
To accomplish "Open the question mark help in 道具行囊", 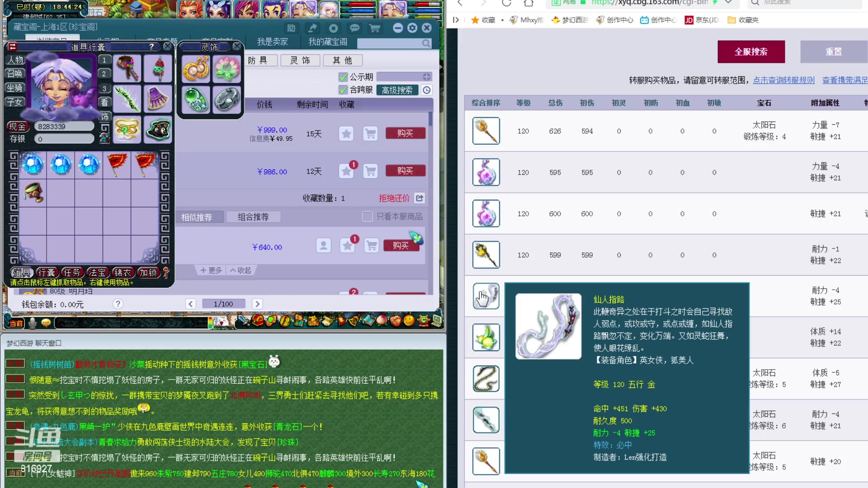I will [151, 47].
